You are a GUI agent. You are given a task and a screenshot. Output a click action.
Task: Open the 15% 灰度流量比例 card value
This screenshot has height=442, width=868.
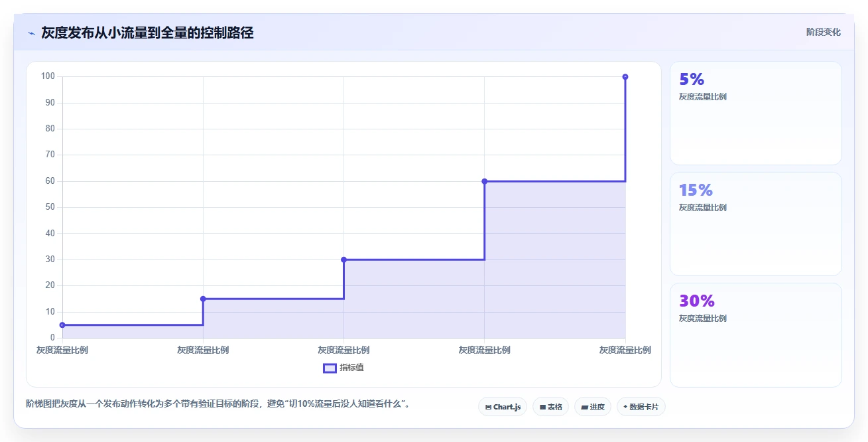point(696,190)
